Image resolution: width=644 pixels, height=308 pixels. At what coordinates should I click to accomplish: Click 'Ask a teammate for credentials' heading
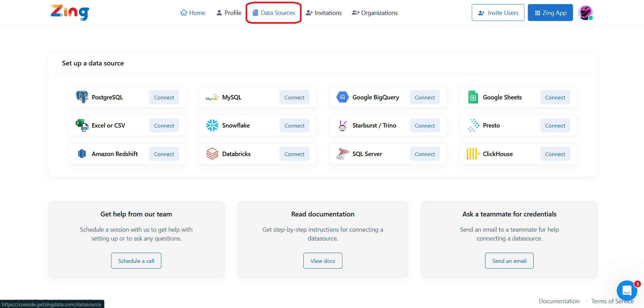click(509, 214)
